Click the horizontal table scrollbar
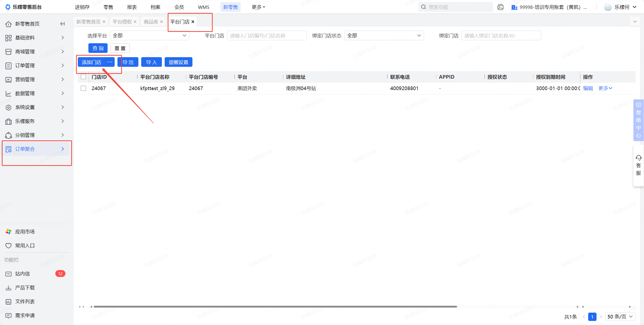Screen dimensions: 644x325 click(275, 307)
